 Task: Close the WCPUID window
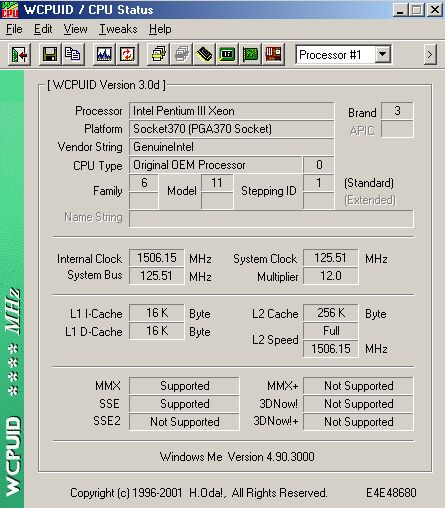tap(435, 10)
